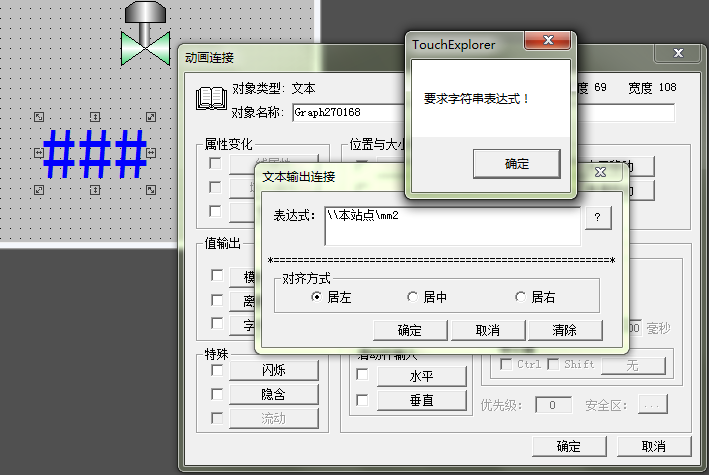Select the 居左 alignment radio button

pyautogui.click(x=317, y=297)
